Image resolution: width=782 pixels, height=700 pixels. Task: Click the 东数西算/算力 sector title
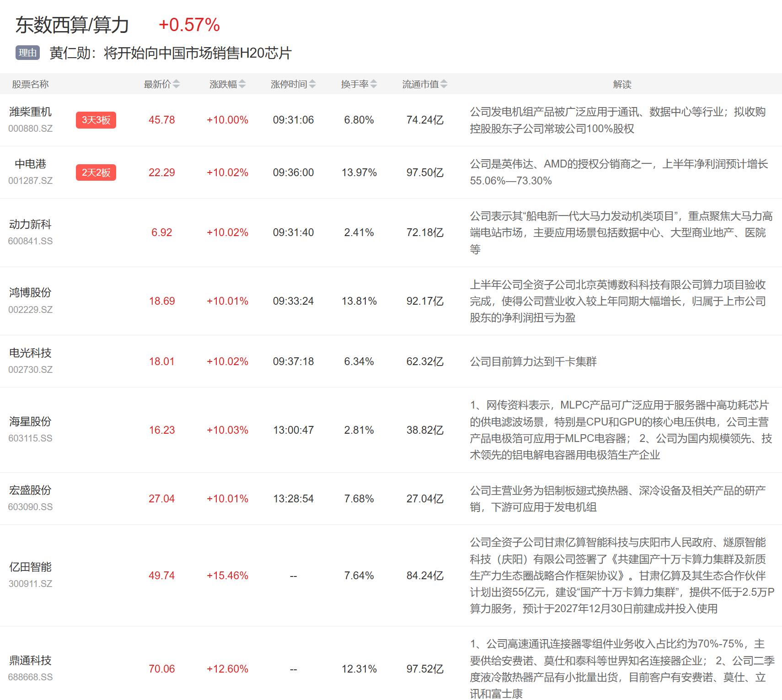tap(72, 25)
